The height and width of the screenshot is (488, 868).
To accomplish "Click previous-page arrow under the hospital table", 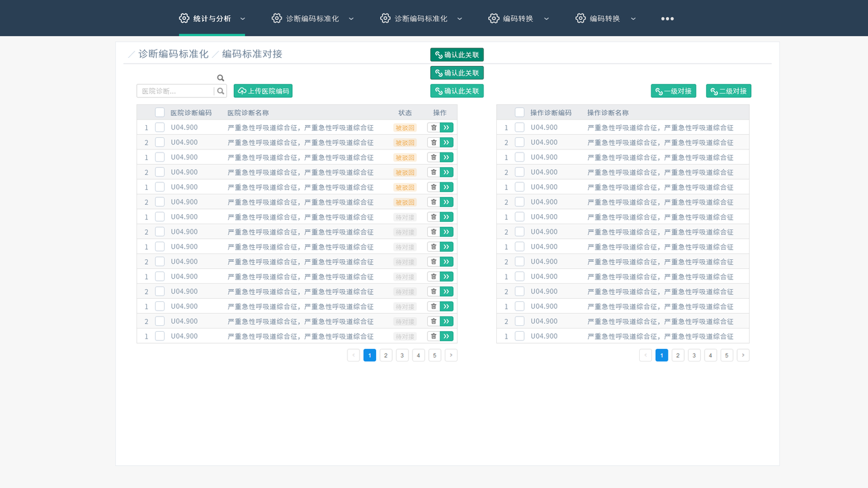I will pos(354,355).
